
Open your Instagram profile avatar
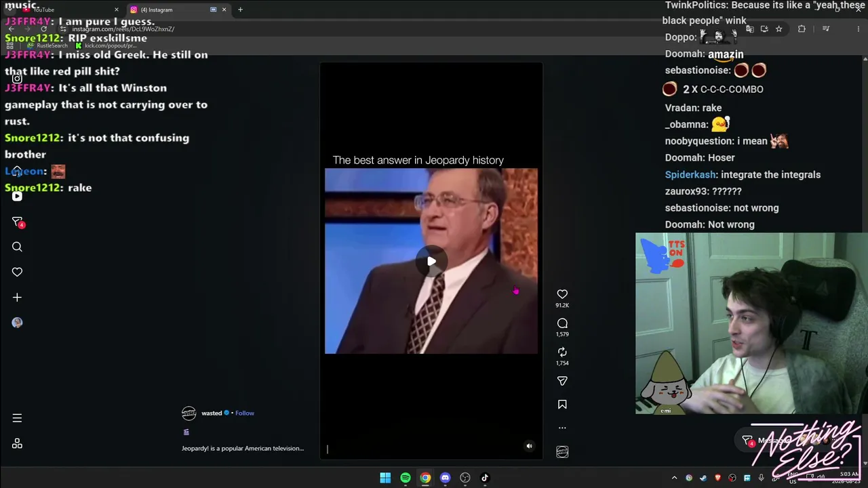click(x=17, y=323)
